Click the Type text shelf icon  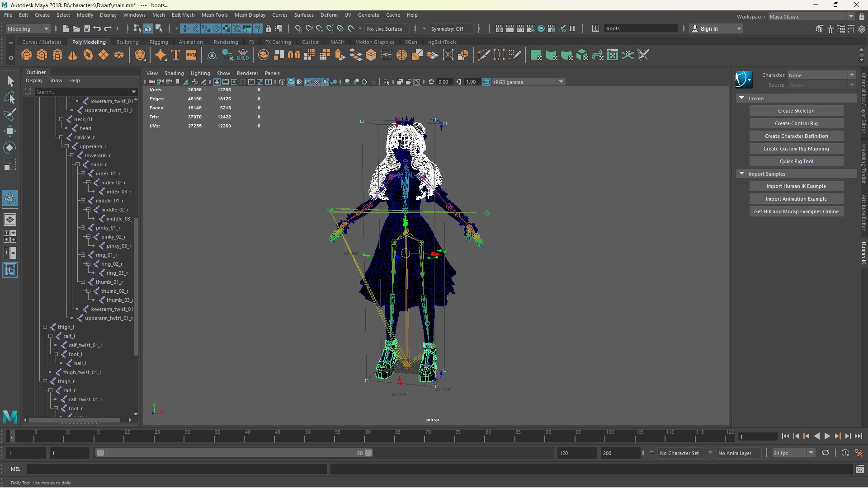(176, 55)
